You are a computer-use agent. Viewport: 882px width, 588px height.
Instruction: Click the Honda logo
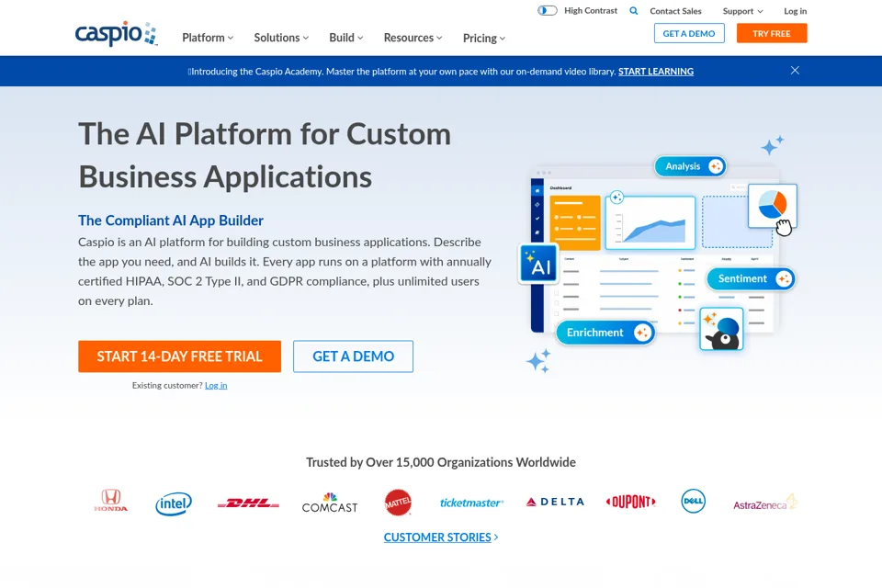[111, 501]
